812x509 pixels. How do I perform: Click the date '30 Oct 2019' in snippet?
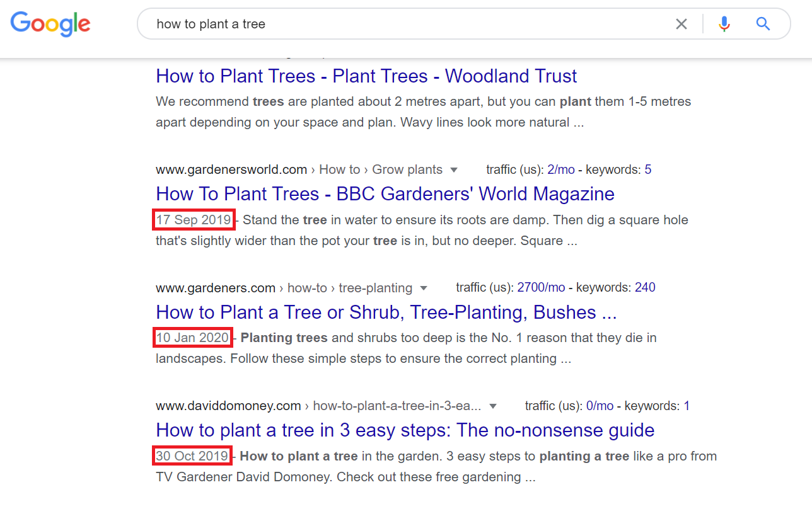coord(193,455)
